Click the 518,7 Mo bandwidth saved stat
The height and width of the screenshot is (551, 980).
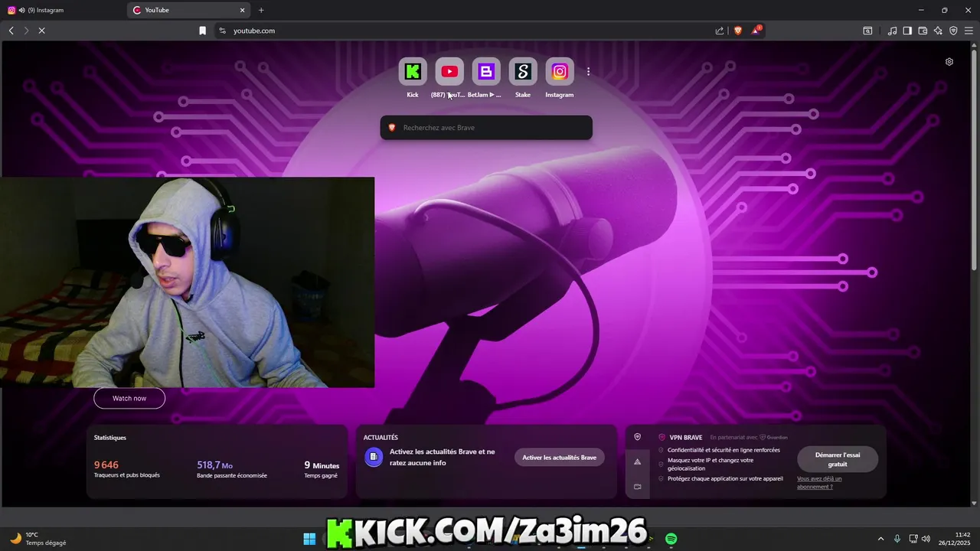coord(214,465)
